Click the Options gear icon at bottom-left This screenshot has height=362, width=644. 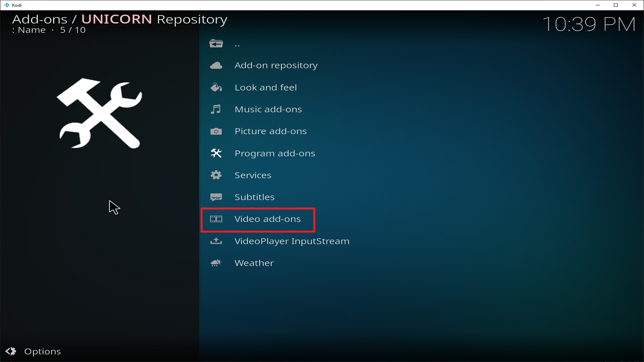pos(11,351)
